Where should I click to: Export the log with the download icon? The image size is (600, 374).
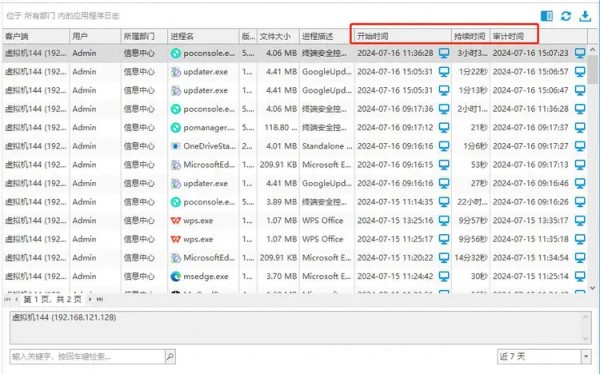(585, 16)
